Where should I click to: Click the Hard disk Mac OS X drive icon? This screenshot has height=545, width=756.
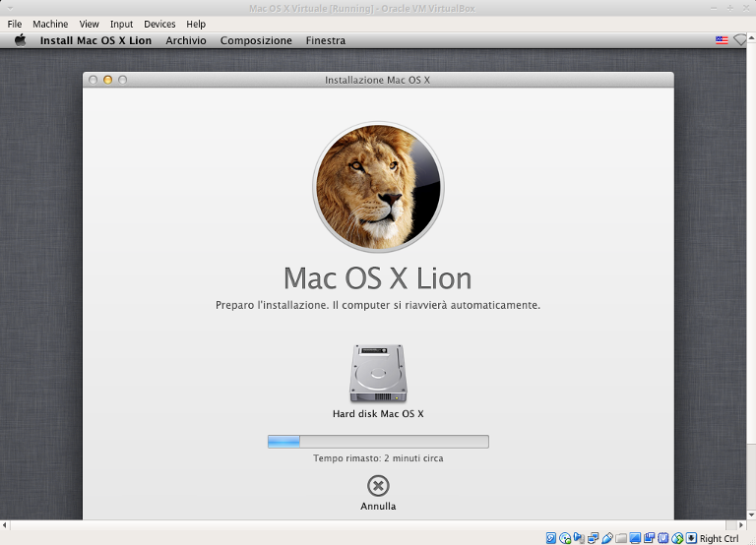(x=378, y=374)
